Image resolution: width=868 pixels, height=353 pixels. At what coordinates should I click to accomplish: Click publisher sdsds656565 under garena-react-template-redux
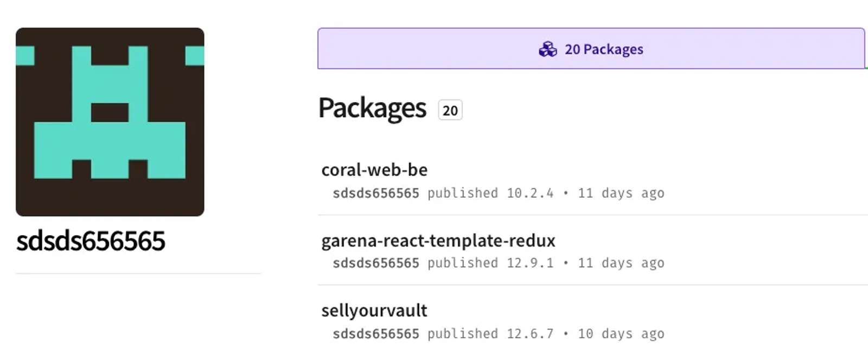click(376, 263)
